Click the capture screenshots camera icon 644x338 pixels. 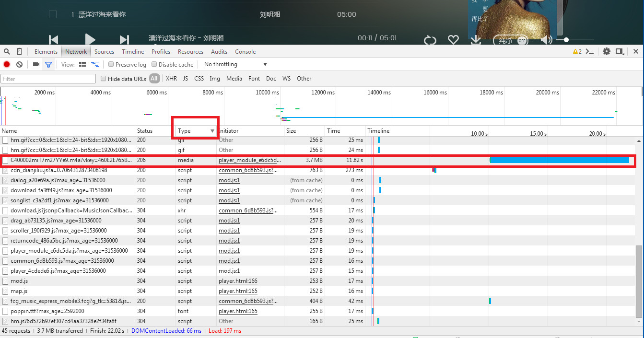[36, 64]
